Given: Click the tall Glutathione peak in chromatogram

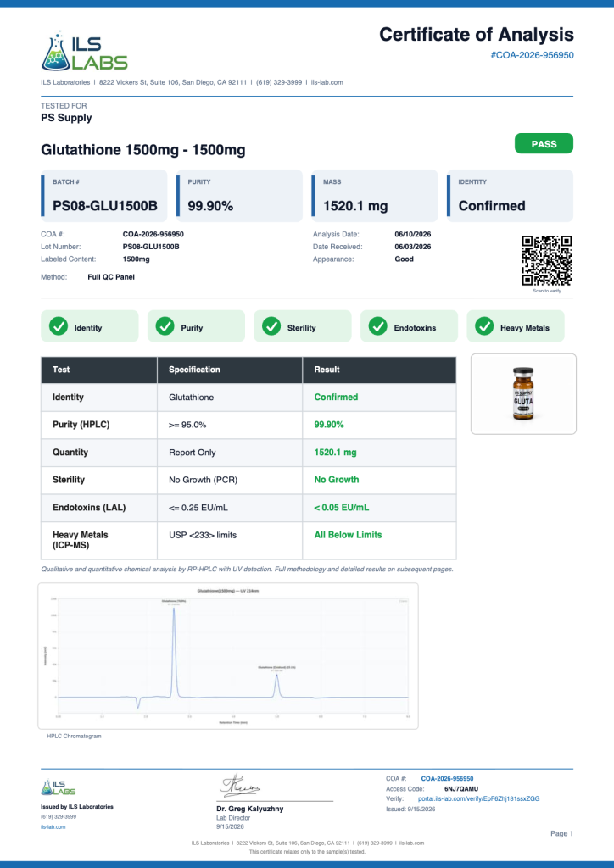Looking at the screenshot, I should (175, 652).
